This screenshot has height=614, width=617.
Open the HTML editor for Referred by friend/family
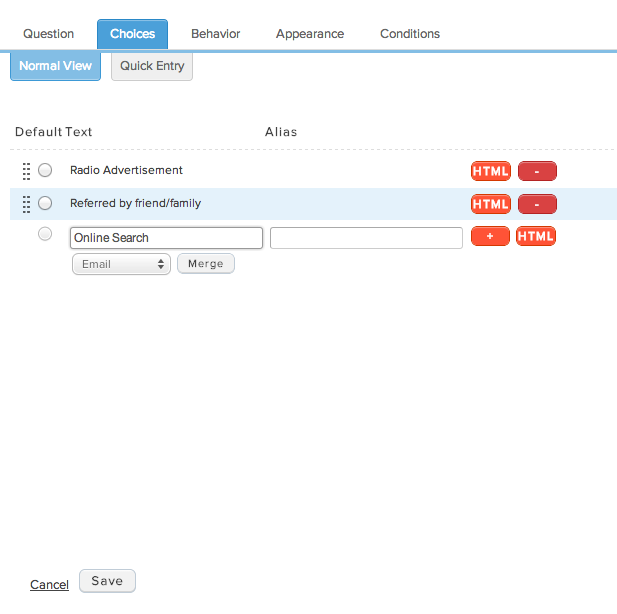click(x=490, y=204)
